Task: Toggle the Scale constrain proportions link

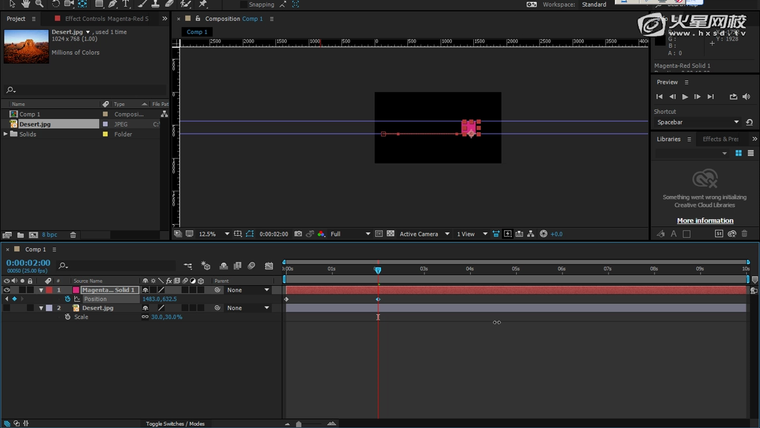Action: tap(145, 317)
